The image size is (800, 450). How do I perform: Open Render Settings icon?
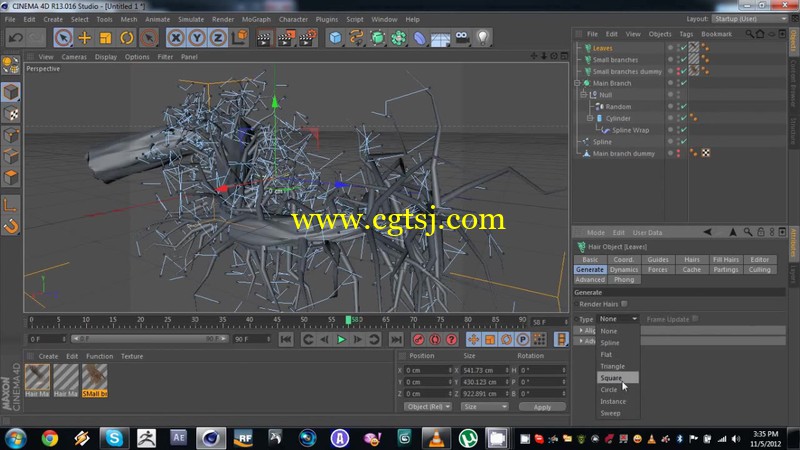308,38
